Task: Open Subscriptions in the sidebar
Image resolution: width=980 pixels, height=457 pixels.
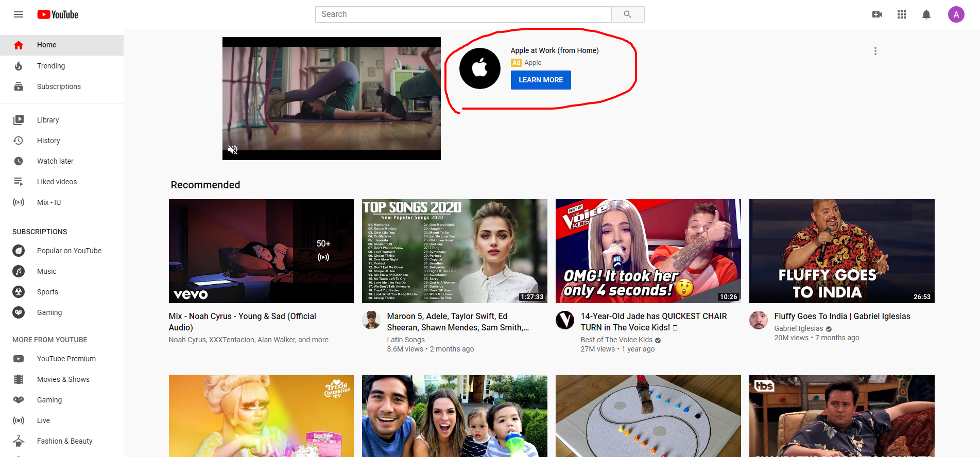Action: coord(59,86)
